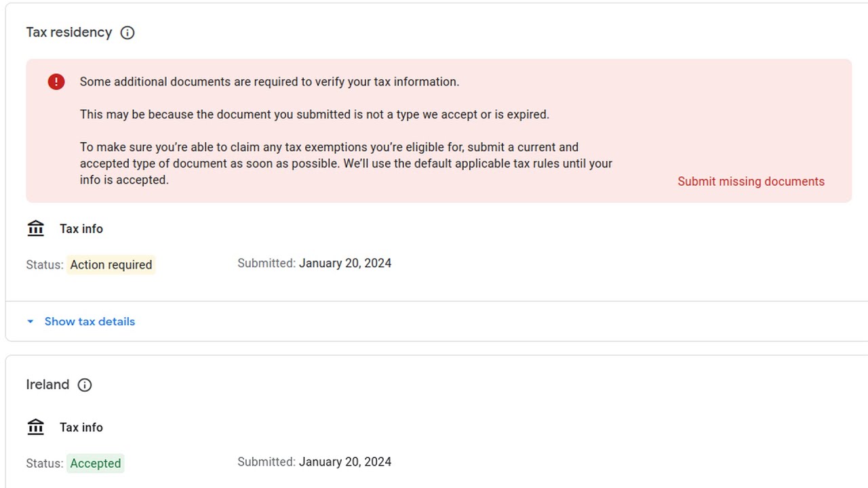Click the bank icon in Tax residency section
Viewport: 868px width, 488px height.
[36, 228]
